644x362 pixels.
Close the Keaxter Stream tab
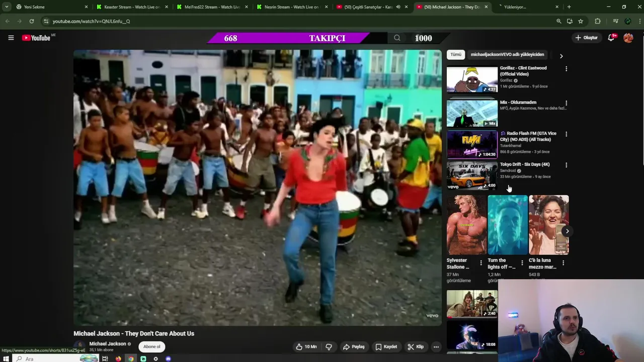click(167, 7)
